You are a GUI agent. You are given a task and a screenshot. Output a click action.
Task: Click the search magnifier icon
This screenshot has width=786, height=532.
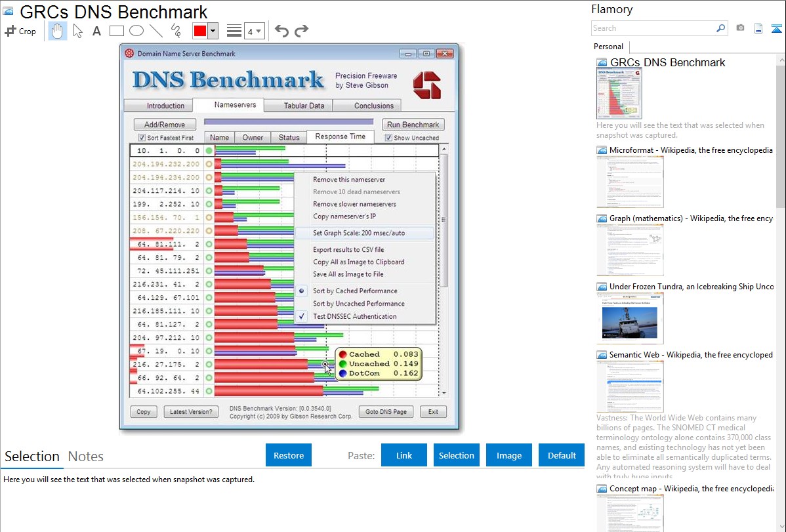[x=720, y=28]
